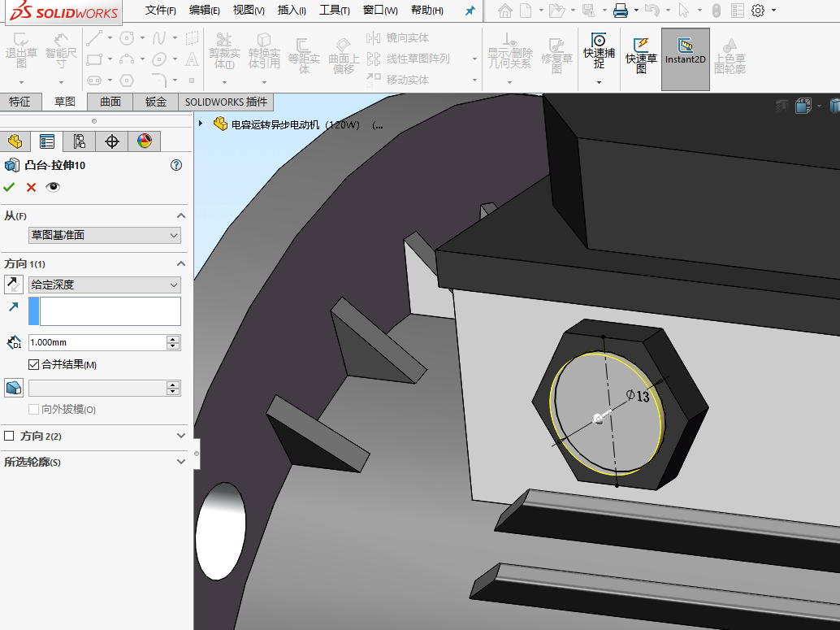Open the ConfigurationManager tab icon
This screenshot has width=840, height=630.
point(80,141)
